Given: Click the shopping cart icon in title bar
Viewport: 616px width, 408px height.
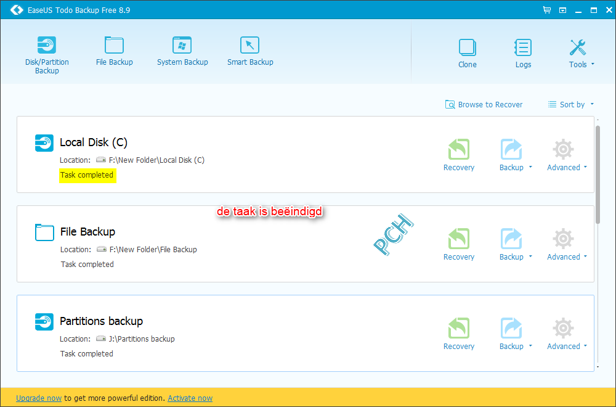Looking at the screenshot, I should (x=546, y=10).
